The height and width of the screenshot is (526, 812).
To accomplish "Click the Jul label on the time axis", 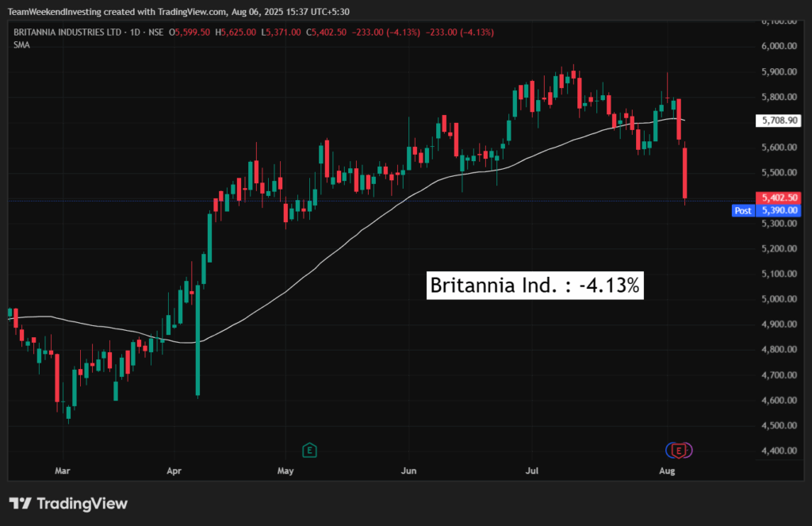I will 532,470.
